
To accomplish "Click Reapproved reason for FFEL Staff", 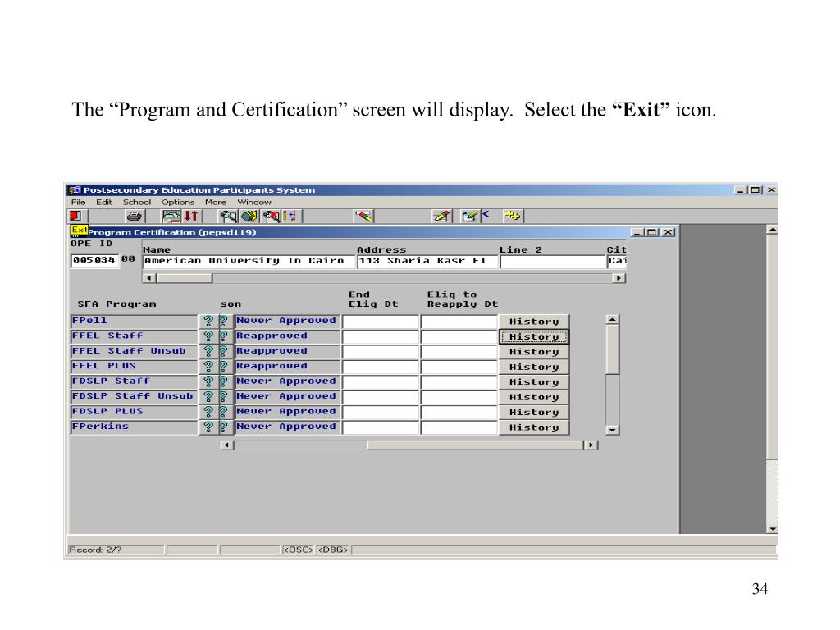I will (287, 336).
